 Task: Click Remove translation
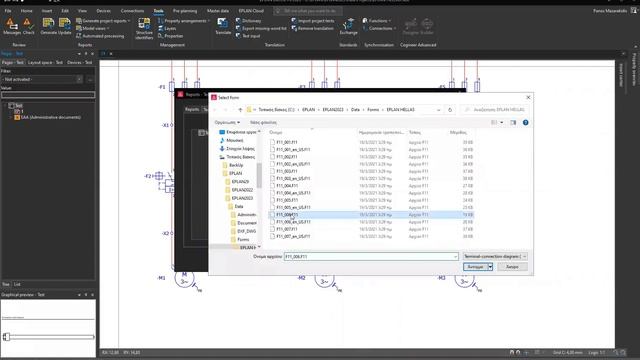pos(312,28)
